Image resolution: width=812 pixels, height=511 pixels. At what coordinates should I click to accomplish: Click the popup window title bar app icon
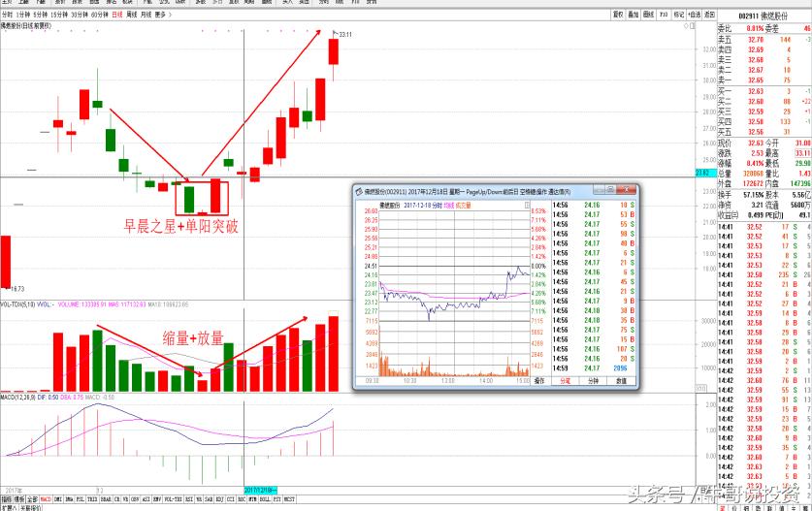(x=359, y=192)
